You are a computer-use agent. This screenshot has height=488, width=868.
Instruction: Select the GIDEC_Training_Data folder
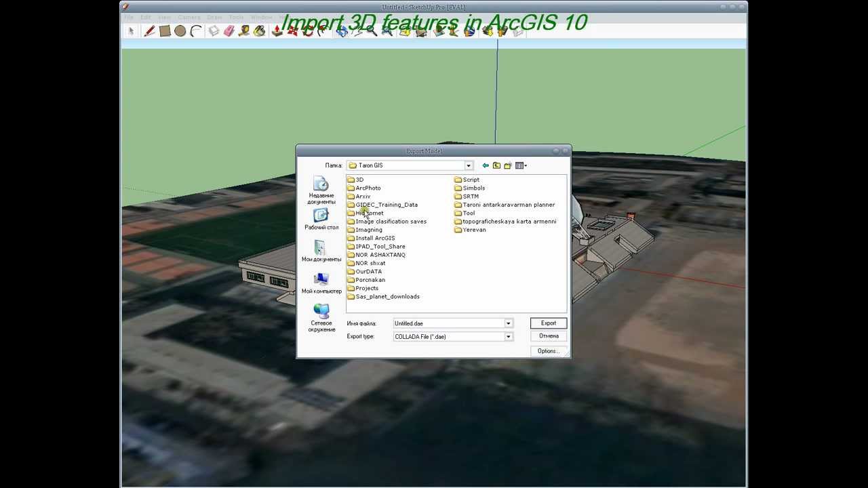[382, 205]
